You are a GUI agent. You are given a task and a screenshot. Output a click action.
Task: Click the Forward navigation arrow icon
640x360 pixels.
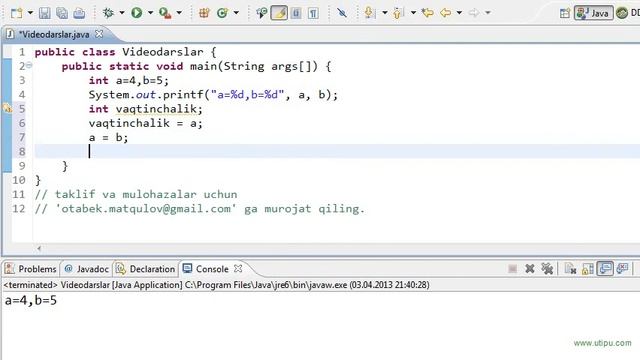[x=474, y=13]
